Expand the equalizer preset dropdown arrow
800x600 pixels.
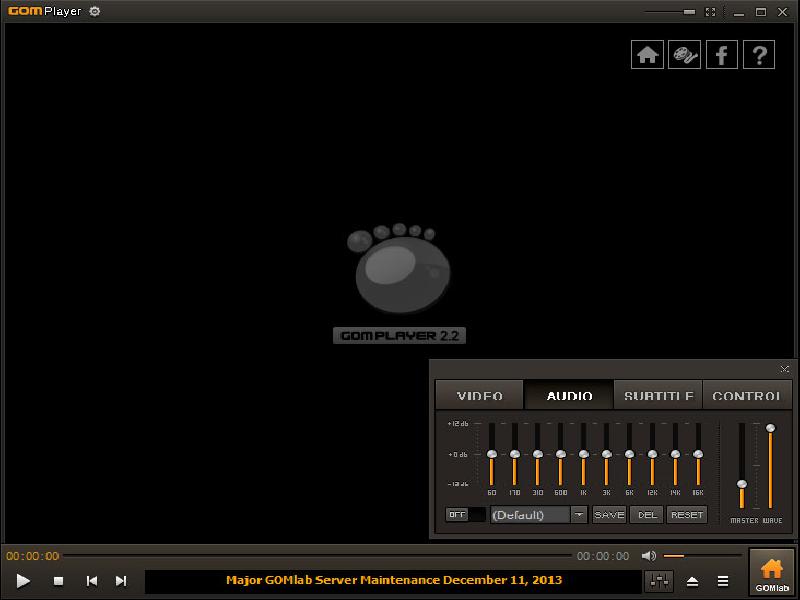point(579,515)
